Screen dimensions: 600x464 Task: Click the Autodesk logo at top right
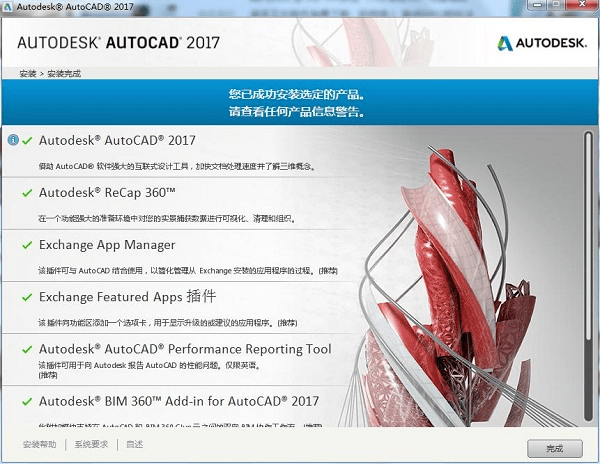[x=541, y=43]
